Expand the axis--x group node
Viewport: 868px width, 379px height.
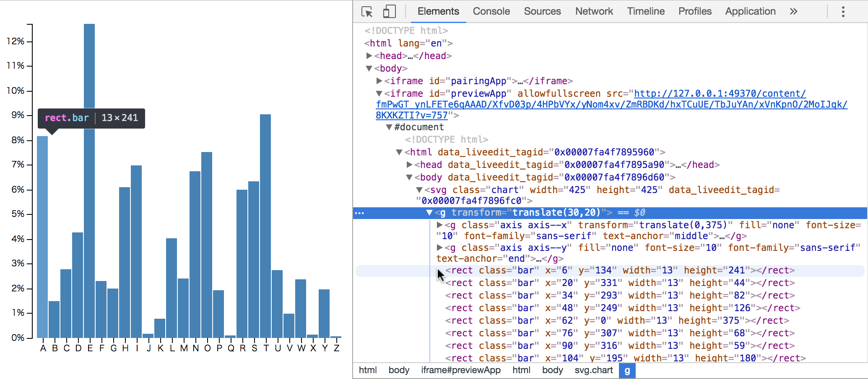(x=439, y=225)
